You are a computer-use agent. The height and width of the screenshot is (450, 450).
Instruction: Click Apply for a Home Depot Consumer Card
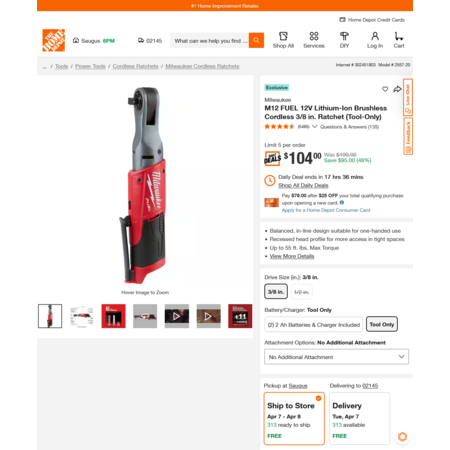[326, 210]
